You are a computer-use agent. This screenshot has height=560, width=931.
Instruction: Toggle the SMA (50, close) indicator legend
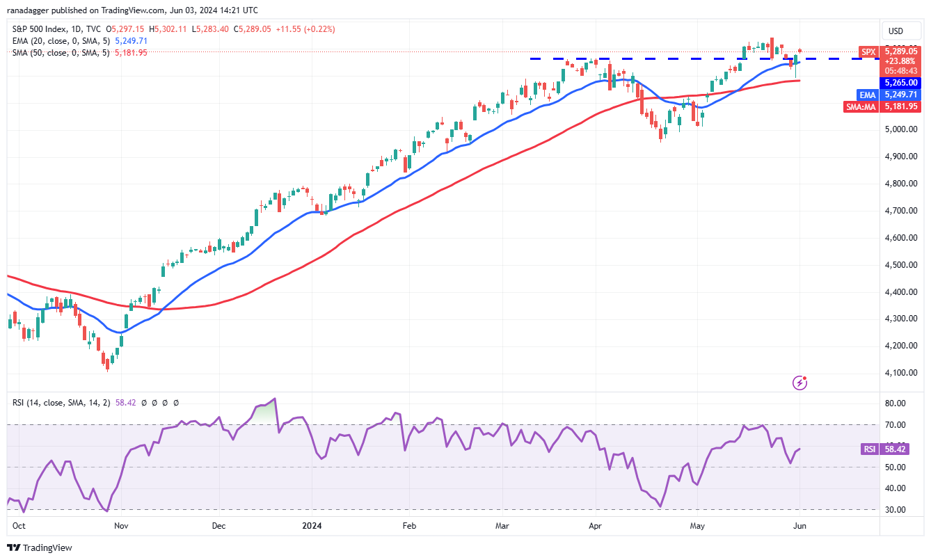(61, 52)
